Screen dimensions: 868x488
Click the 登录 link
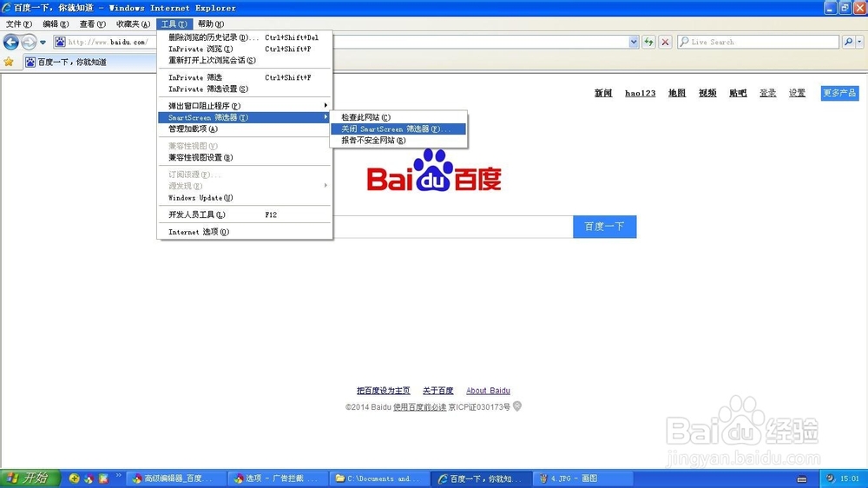(768, 93)
